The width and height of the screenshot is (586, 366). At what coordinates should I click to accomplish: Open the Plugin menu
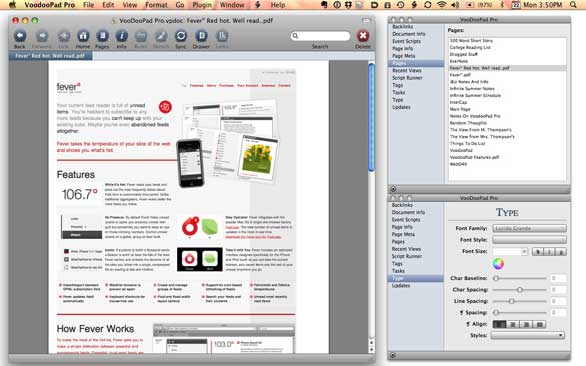tap(202, 5)
